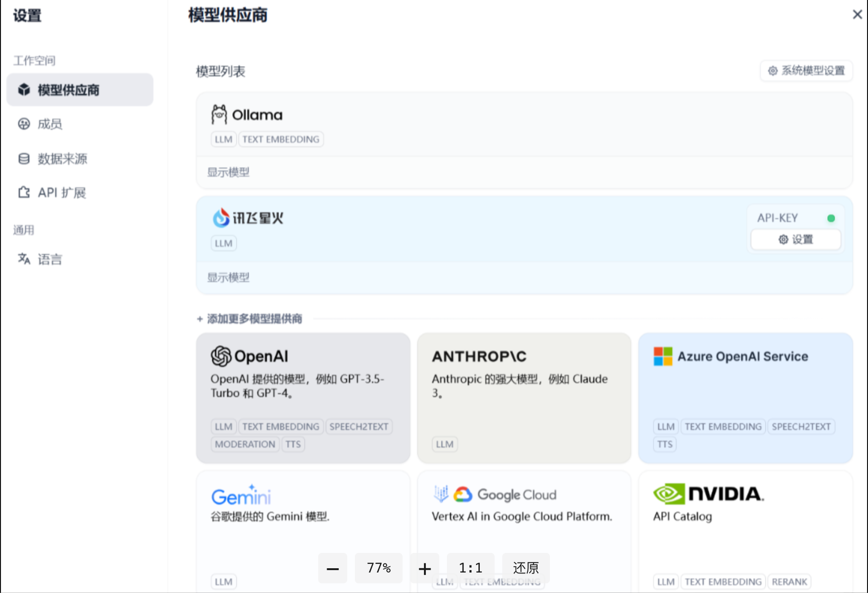
Task: Open 系统模型设置 system model settings
Action: coord(806,71)
